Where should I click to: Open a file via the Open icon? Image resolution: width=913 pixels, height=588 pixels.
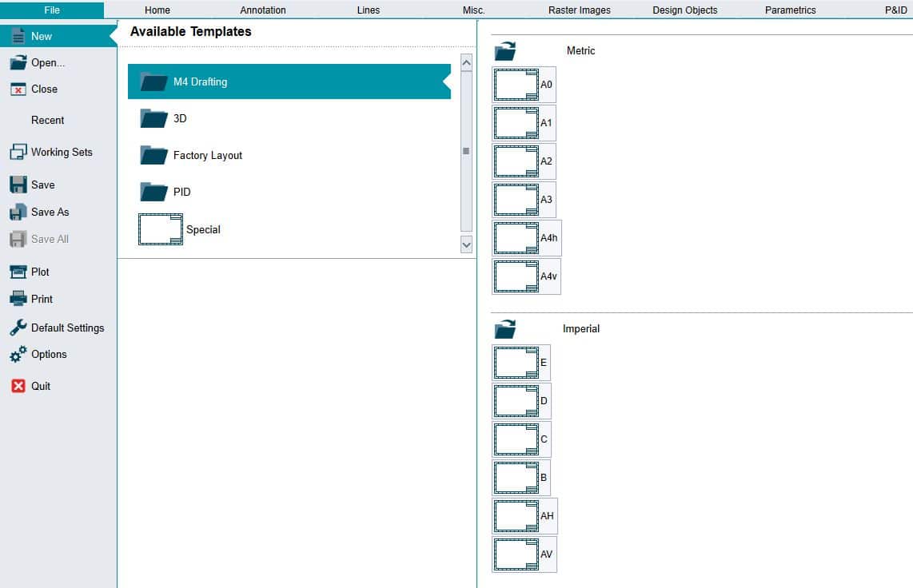[18, 62]
